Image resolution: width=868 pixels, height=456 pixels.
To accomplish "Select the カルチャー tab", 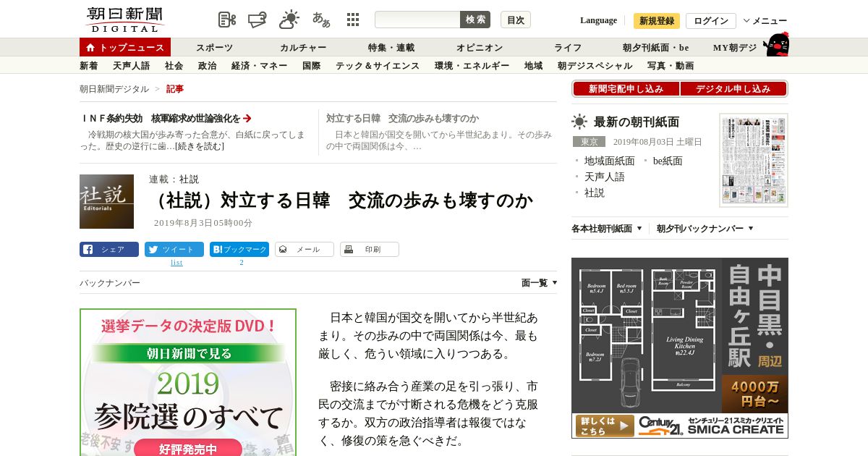I will tap(303, 48).
